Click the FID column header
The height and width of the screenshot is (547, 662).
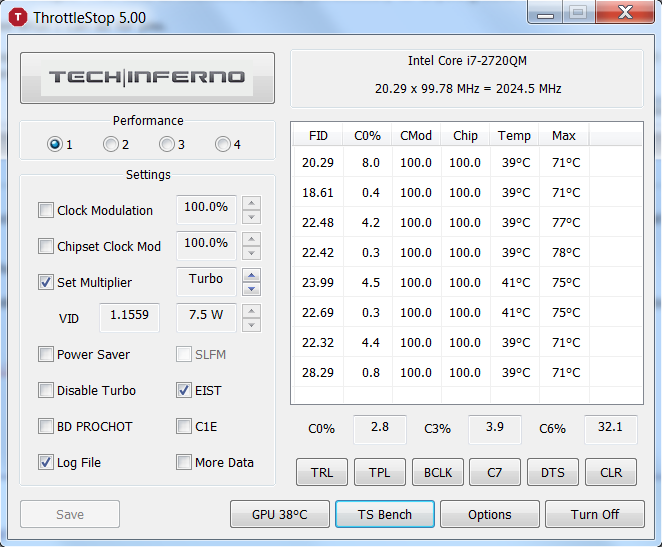tap(318, 135)
